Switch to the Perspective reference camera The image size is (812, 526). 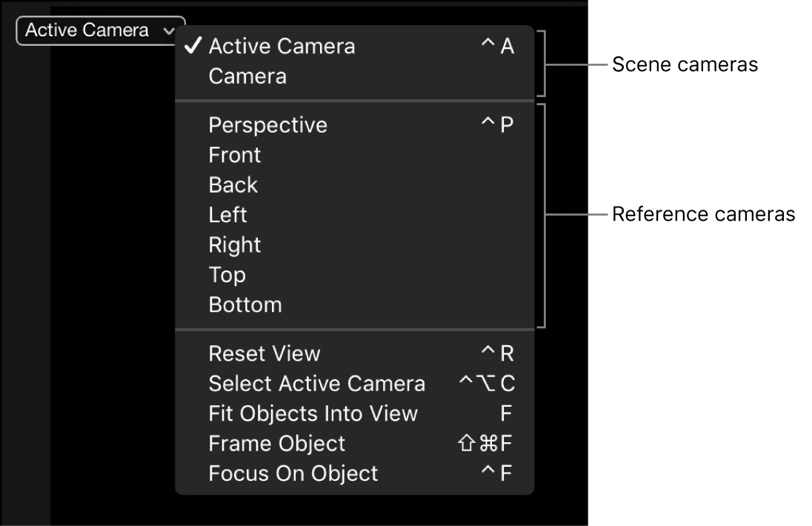coord(267,125)
